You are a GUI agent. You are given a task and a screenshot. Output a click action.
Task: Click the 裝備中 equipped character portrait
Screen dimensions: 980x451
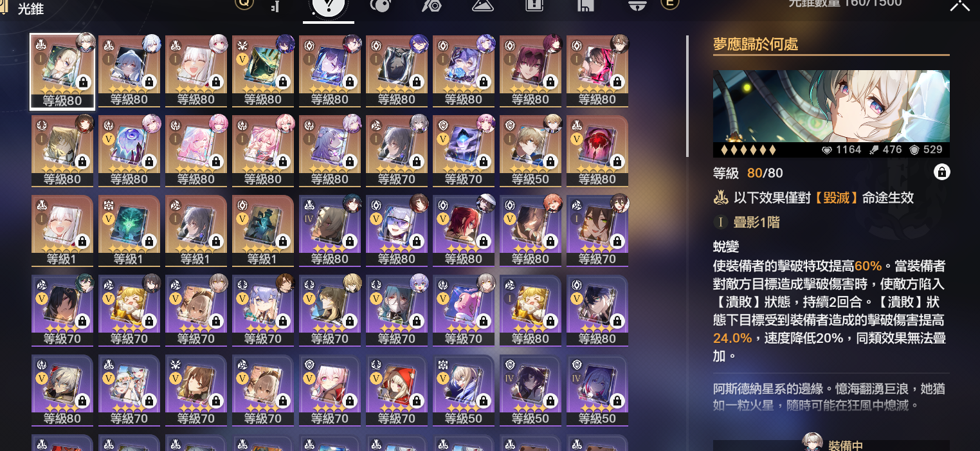[813, 443]
